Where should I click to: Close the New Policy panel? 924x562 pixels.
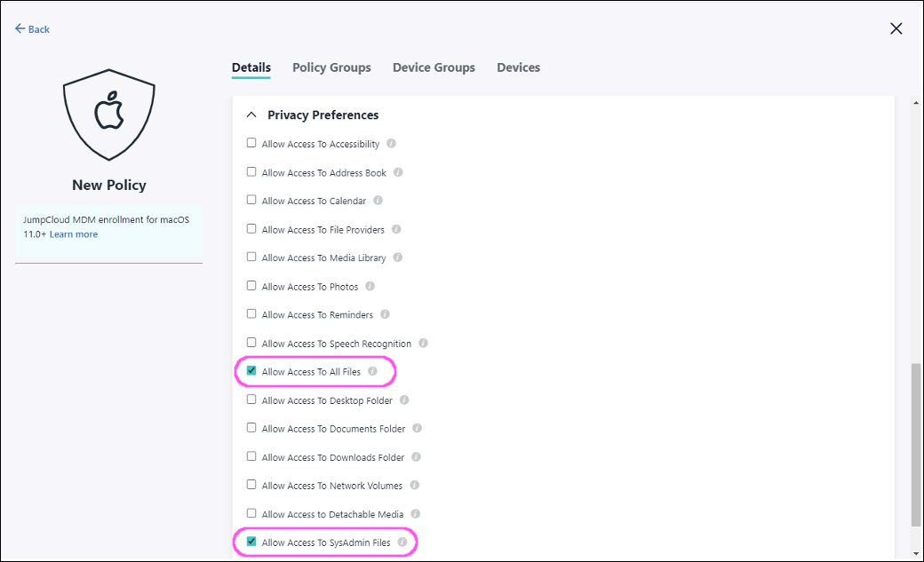896,28
